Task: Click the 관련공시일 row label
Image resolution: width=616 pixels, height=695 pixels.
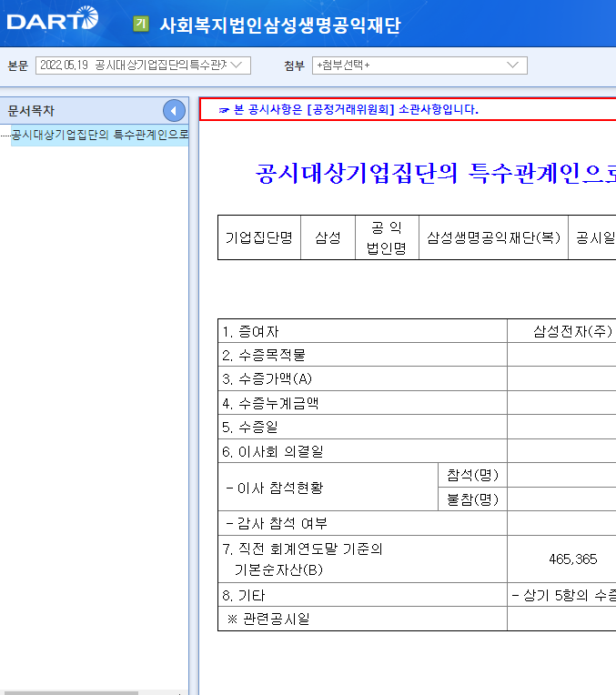Action: point(362,619)
